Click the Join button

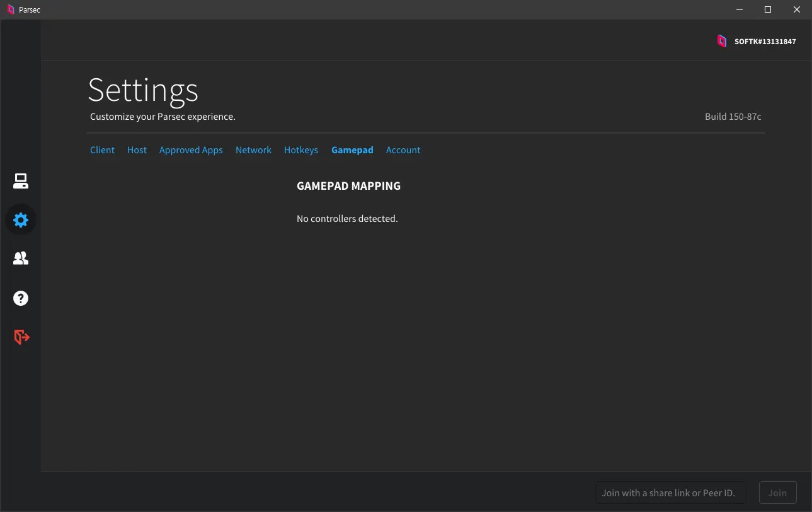(x=777, y=492)
